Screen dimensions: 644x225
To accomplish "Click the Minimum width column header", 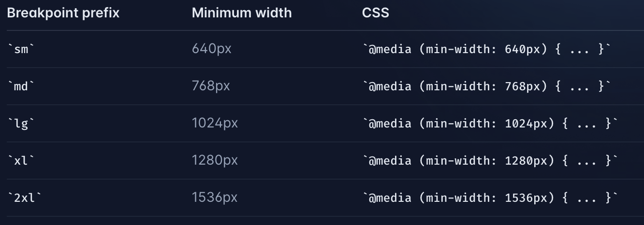I will [x=242, y=13].
